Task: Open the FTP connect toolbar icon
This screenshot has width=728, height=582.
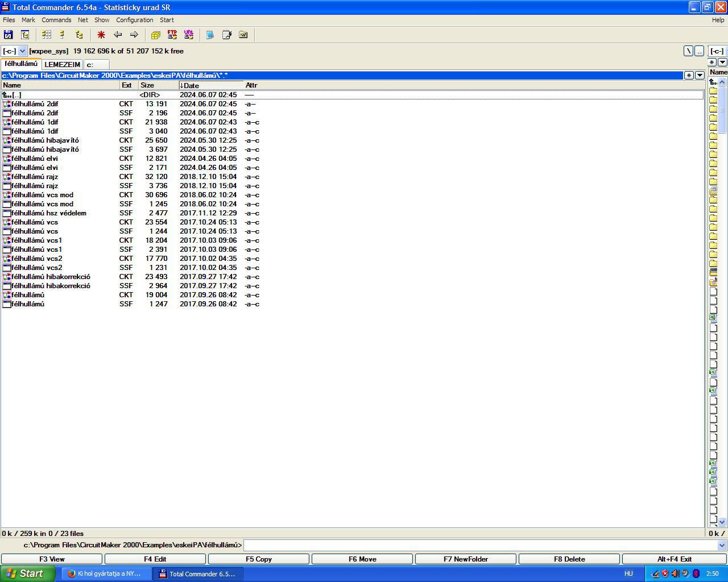Action: pos(172,35)
